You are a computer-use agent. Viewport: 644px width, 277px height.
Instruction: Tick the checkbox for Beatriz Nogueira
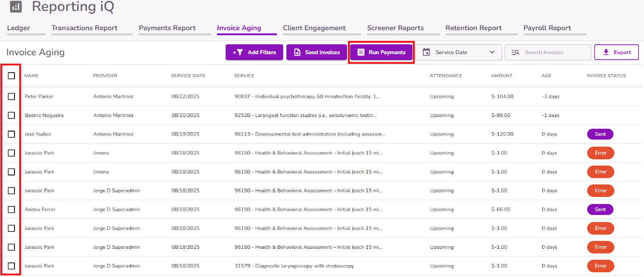pos(11,115)
